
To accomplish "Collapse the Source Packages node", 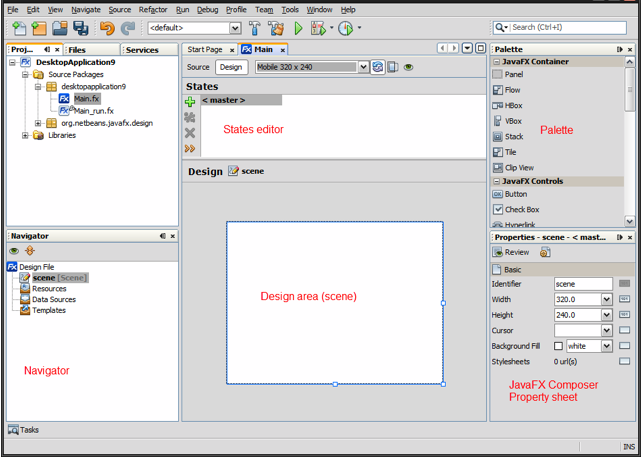I will click(25, 75).
